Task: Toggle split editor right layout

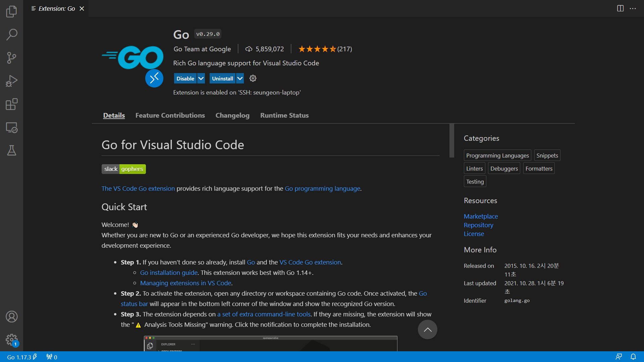Action: tap(620, 8)
